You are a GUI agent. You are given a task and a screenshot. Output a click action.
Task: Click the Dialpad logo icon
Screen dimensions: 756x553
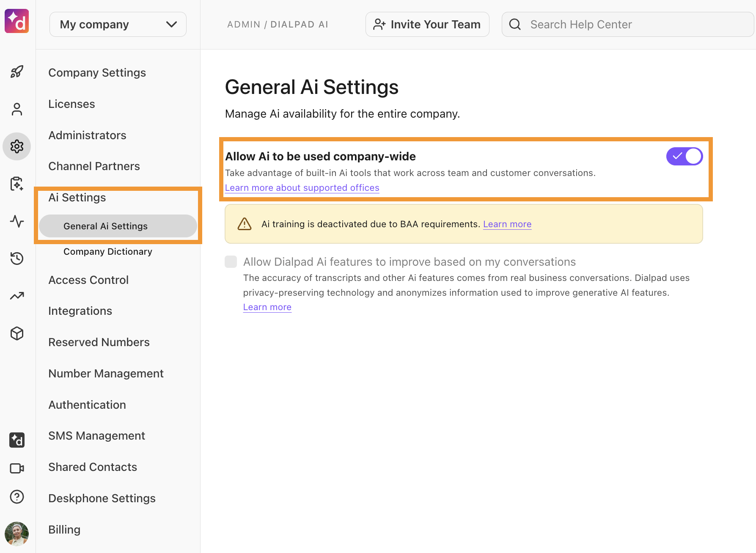(x=17, y=21)
